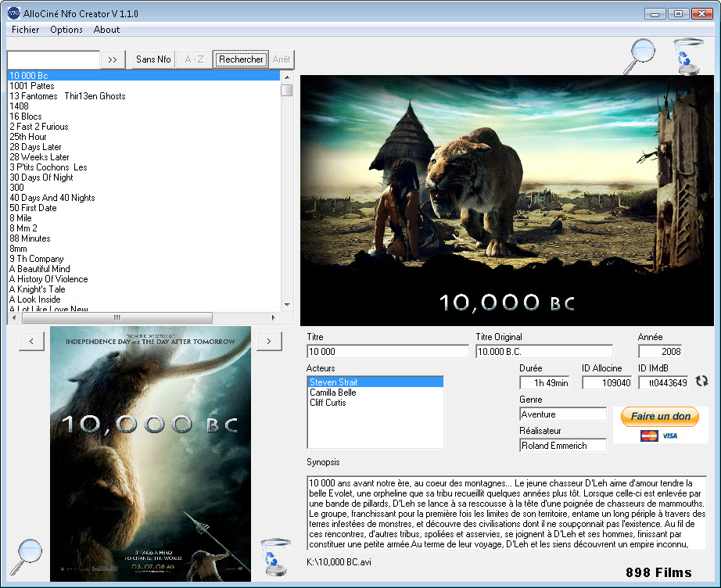This screenshot has height=588, width=721.
Task: Open the Options menu
Action: coord(66,30)
